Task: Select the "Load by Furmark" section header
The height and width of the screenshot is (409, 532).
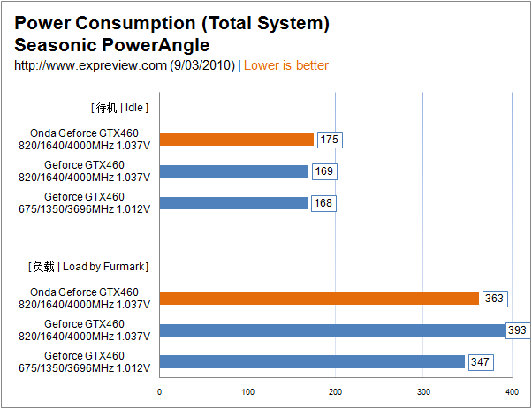Action: (88, 266)
